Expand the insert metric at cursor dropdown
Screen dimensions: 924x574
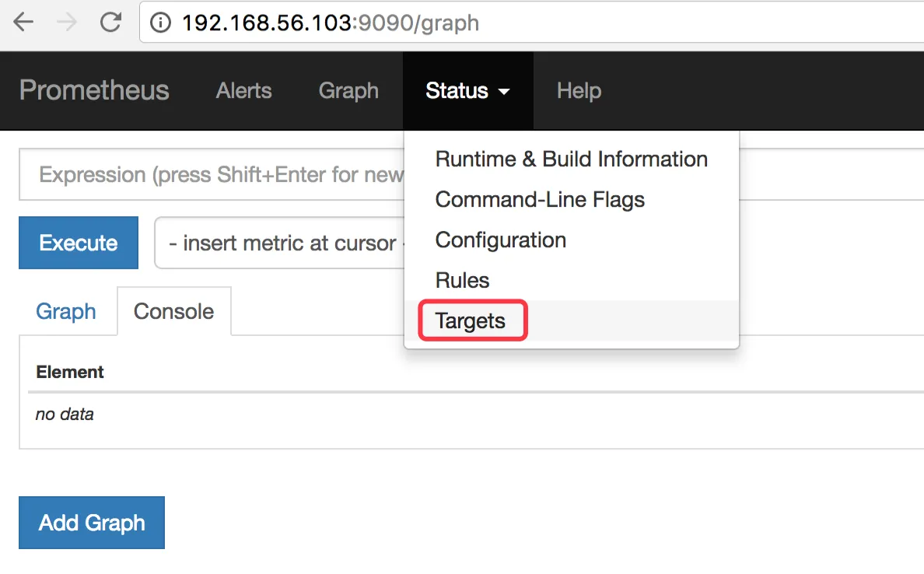[280, 243]
